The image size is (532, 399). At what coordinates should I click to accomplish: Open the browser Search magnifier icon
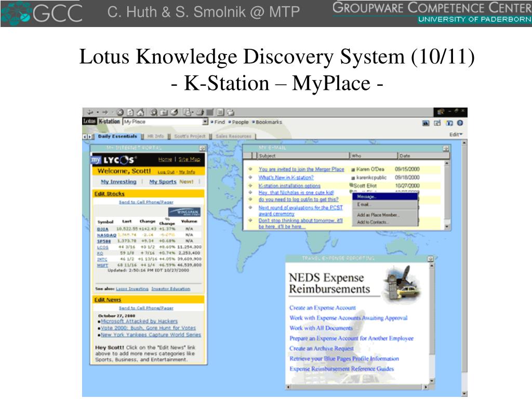click(154, 112)
